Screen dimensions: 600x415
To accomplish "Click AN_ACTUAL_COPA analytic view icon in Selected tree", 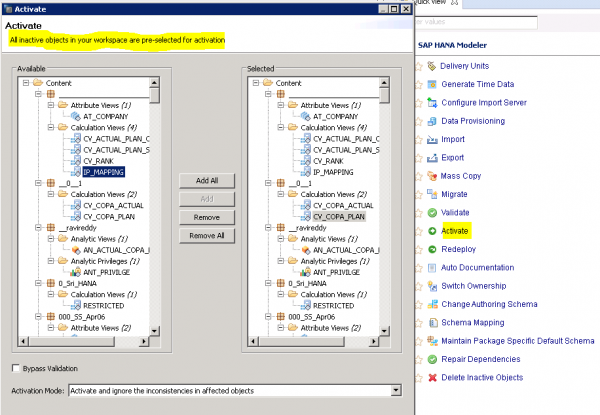I will tap(306, 250).
